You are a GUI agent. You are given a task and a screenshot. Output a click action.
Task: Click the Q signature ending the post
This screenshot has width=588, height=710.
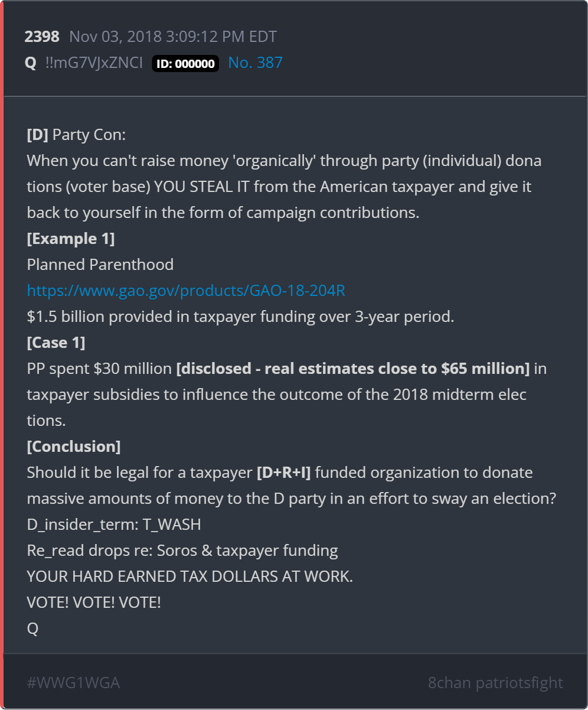[32, 628]
